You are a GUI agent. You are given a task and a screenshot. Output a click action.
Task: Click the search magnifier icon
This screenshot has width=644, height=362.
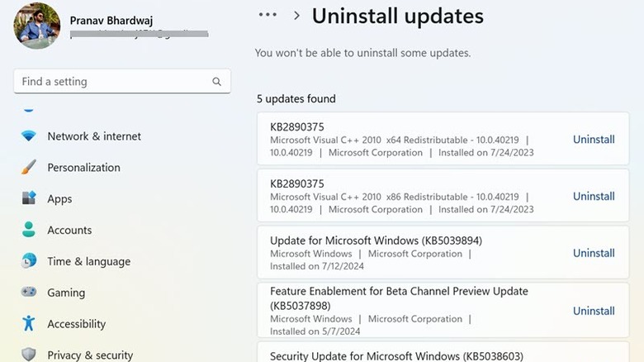tap(216, 82)
